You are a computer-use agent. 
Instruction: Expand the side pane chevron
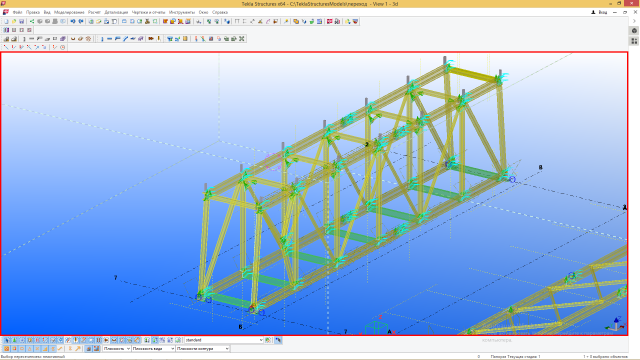point(634,21)
